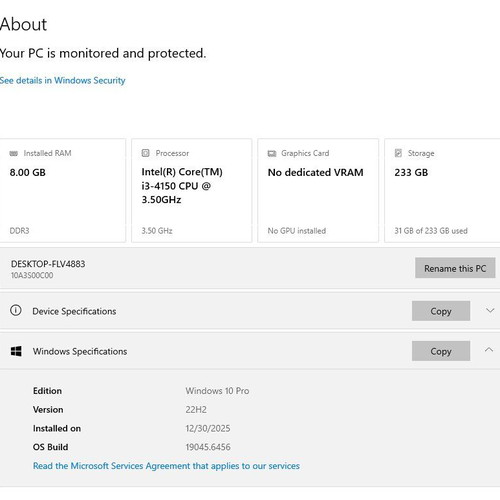
Task: Click the Windows Specifications heading
Action: coord(80,351)
